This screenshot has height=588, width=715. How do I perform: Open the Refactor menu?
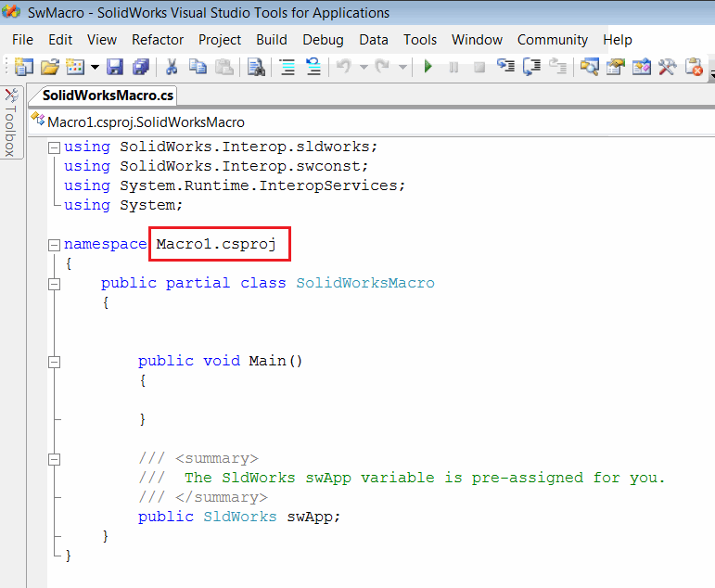click(158, 40)
